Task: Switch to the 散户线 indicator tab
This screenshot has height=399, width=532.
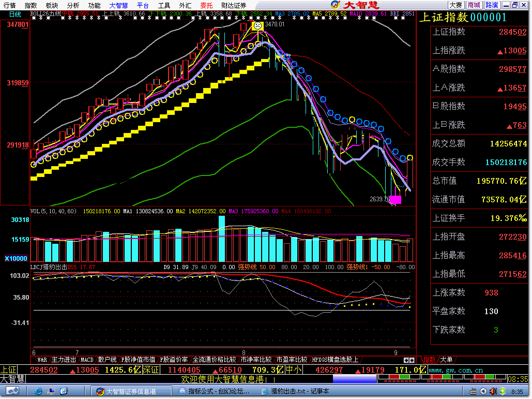Action: pyautogui.click(x=107, y=360)
